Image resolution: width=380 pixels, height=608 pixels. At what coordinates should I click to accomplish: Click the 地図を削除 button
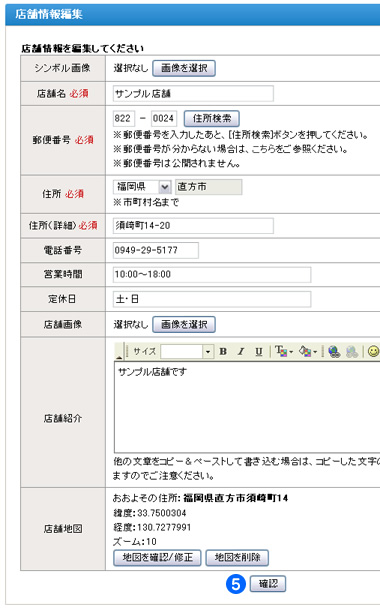(x=237, y=558)
